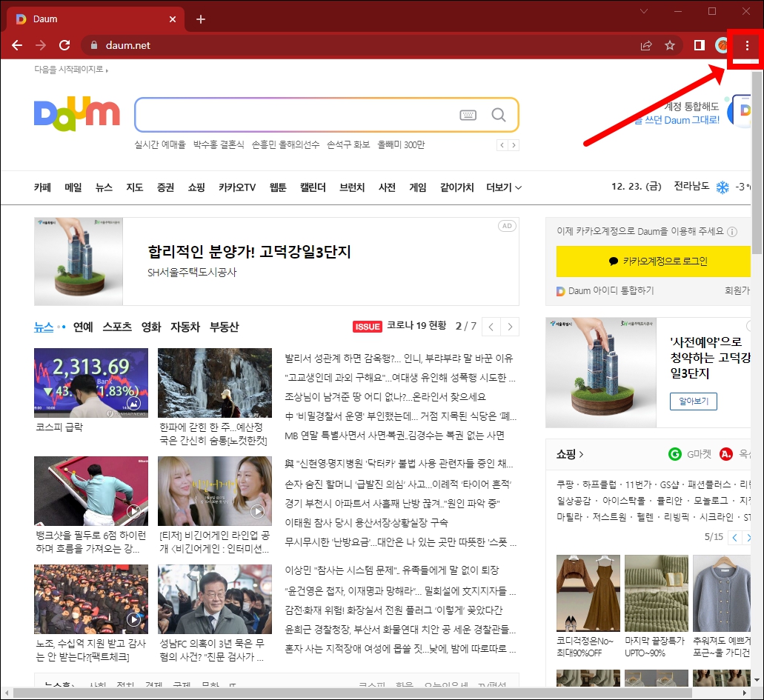Image resolution: width=764 pixels, height=700 pixels.
Task: Click the 카카오계정으로 로그인 button
Action: tap(653, 261)
